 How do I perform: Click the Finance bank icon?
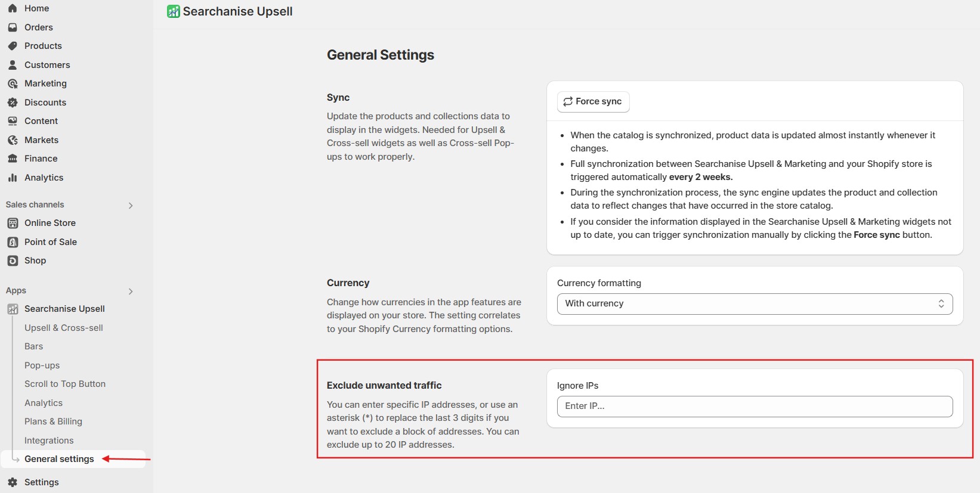[13, 159]
